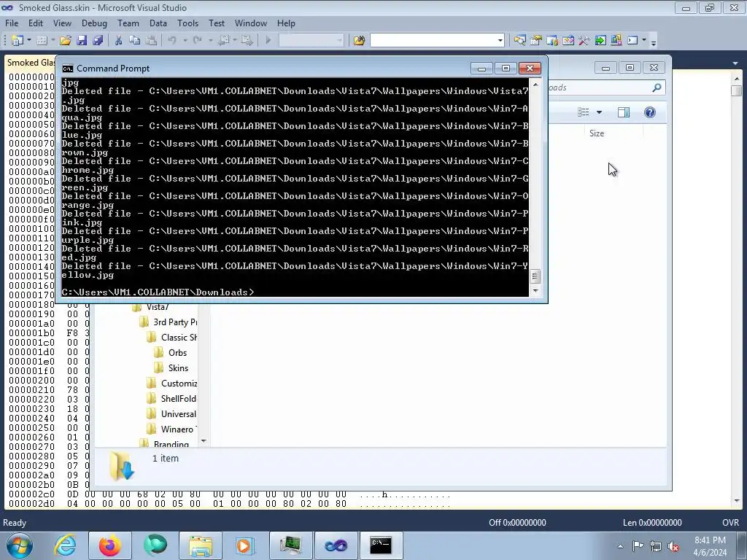This screenshot has width=747, height=560.
Task: Open the Test menu
Action: click(x=217, y=23)
